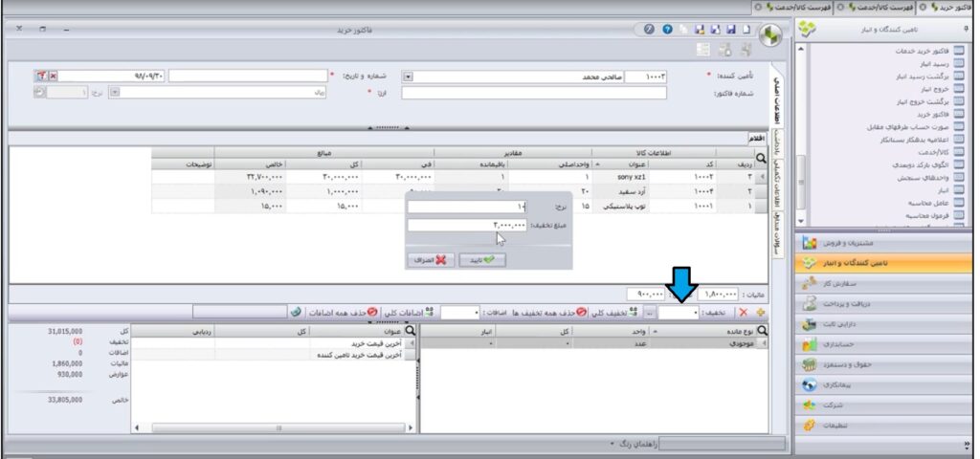Open the سفارش کار module
The image size is (980, 459).
tap(883, 284)
